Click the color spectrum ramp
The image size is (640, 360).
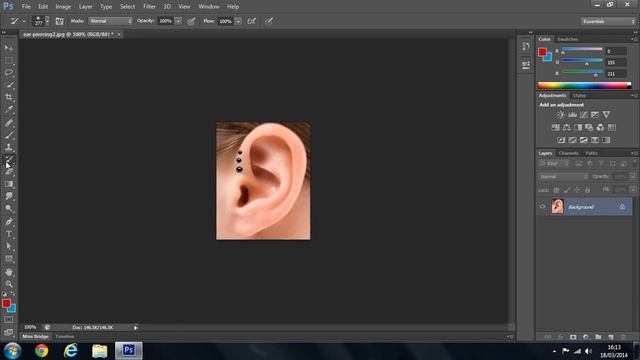tap(584, 85)
